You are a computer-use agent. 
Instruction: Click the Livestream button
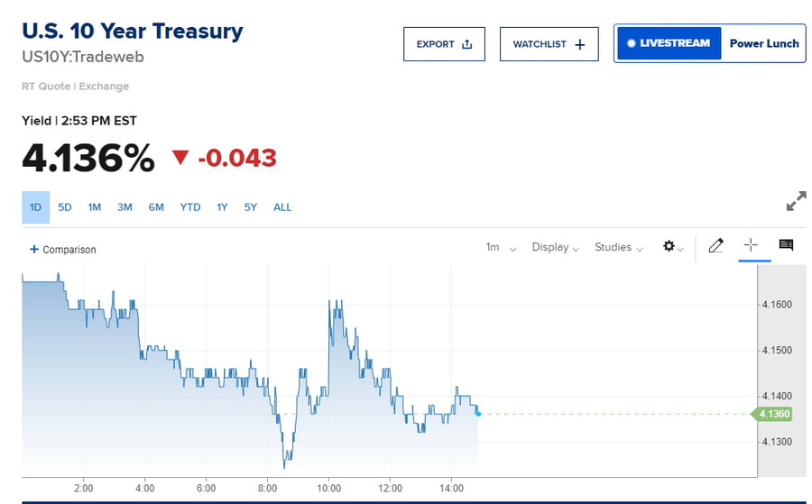[669, 43]
